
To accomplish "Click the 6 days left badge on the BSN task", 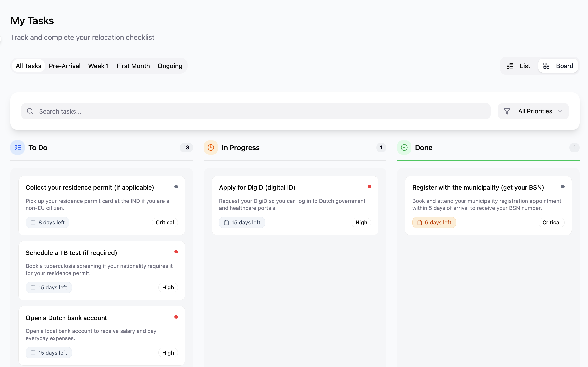I will 434,222.
